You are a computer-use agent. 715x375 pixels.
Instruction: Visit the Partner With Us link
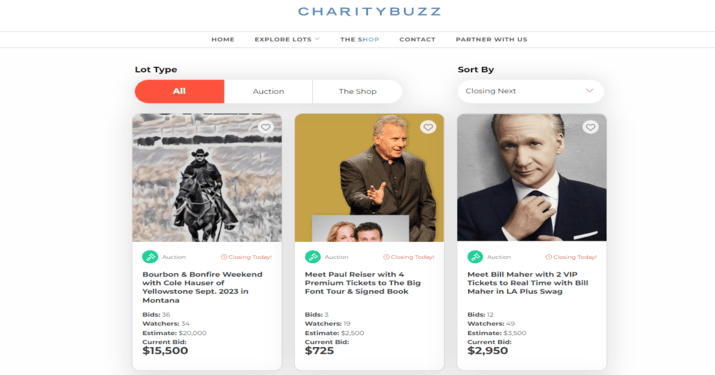[492, 40]
